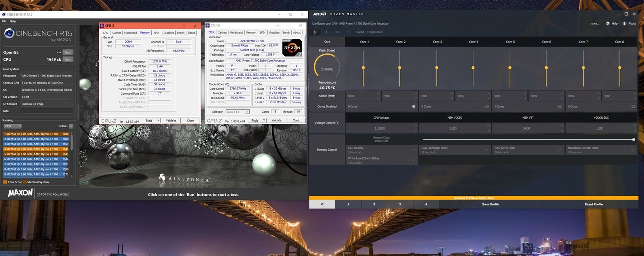Open Write Row-Column Delay dropdown
This screenshot has height=256, width=644.
(x=381, y=159)
